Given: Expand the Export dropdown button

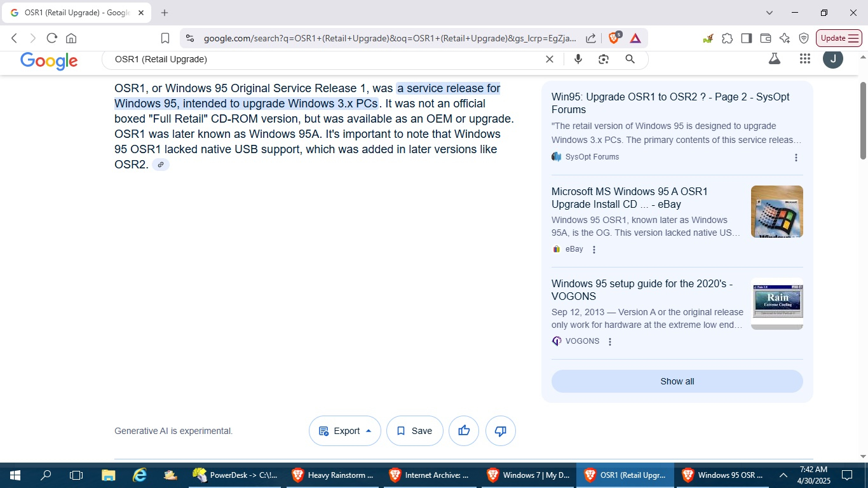Looking at the screenshot, I should coord(345,431).
